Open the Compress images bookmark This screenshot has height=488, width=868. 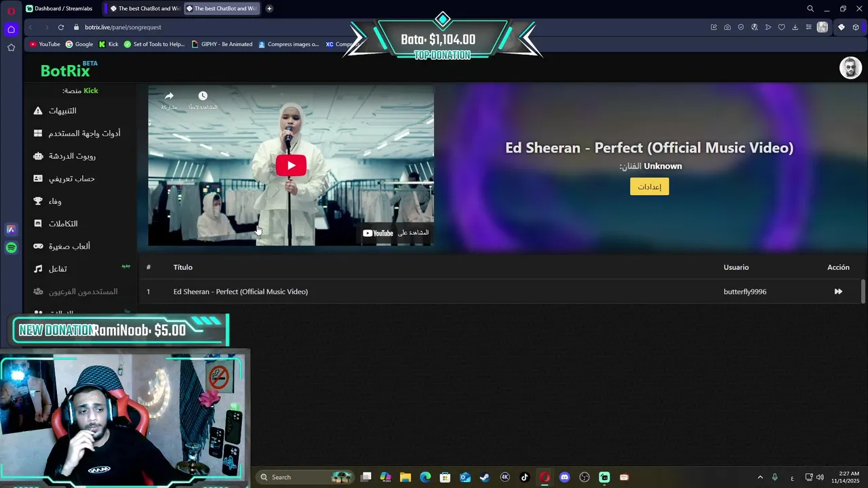click(288, 44)
